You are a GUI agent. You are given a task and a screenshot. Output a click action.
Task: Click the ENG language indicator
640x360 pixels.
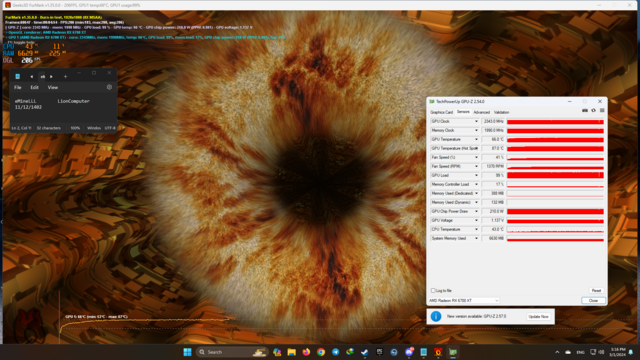pyautogui.click(x=580, y=352)
